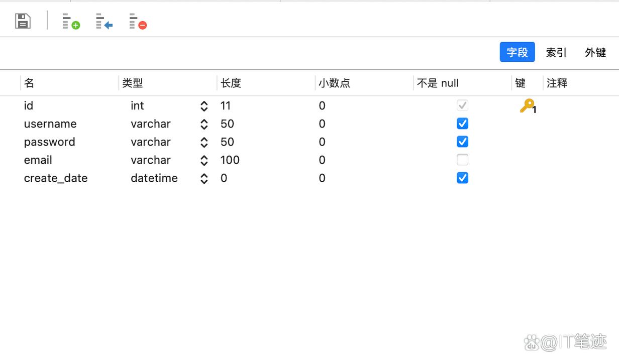
Task: Click the decimal value of email
Action: tap(322, 160)
